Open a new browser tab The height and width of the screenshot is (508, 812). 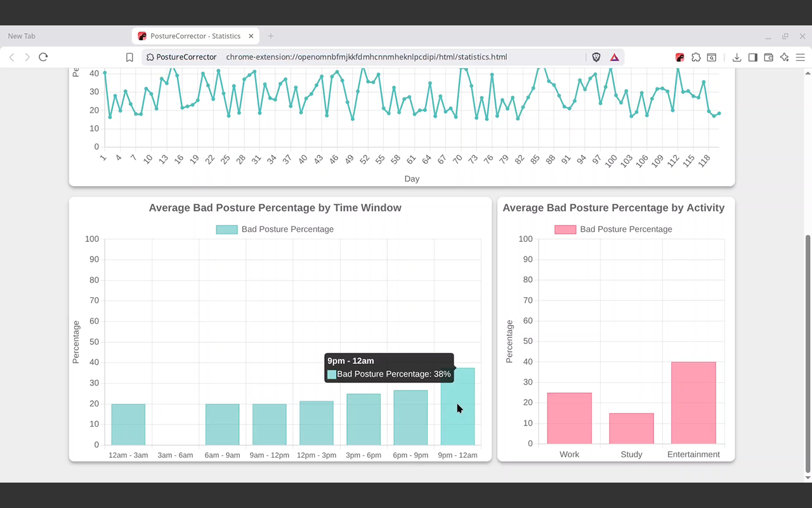pos(271,36)
